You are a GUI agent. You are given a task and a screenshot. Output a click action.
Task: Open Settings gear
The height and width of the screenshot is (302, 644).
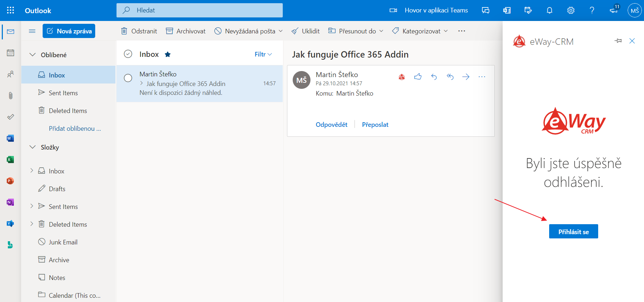coord(571,10)
